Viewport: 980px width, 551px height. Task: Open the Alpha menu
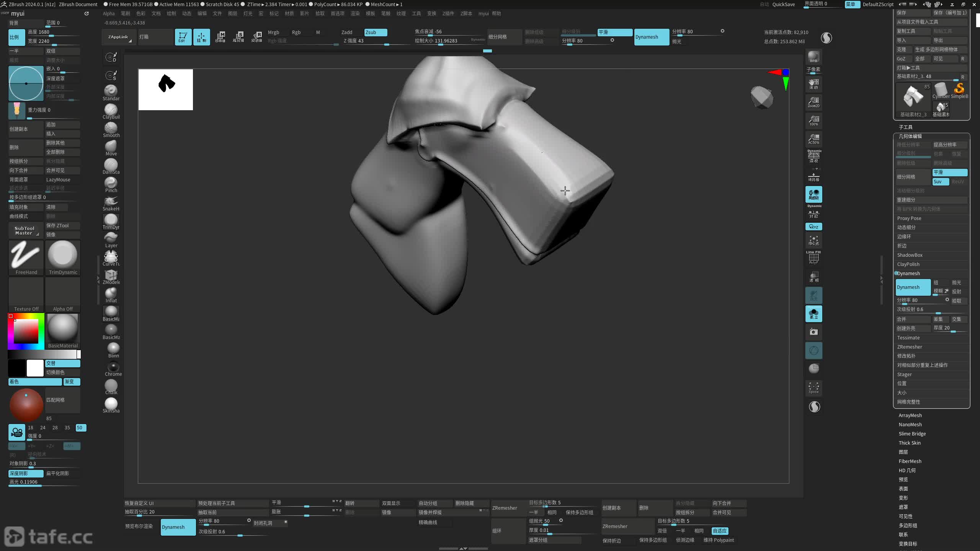109,13
